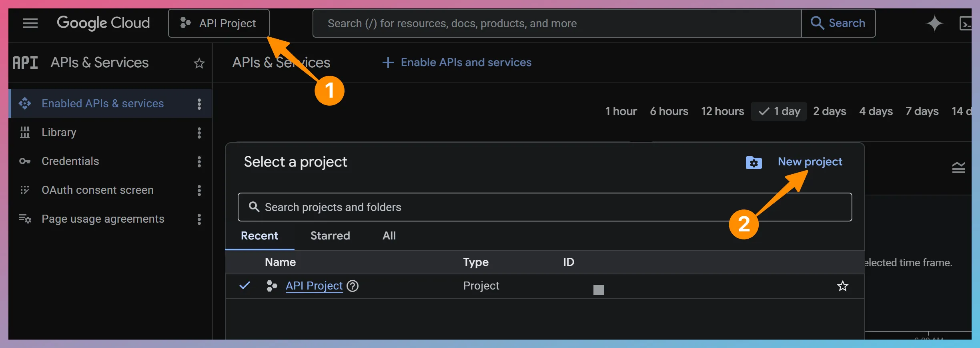Screen dimensions: 980x348
Task: Open more options for Enabled APIs & services
Action: tap(199, 104)
